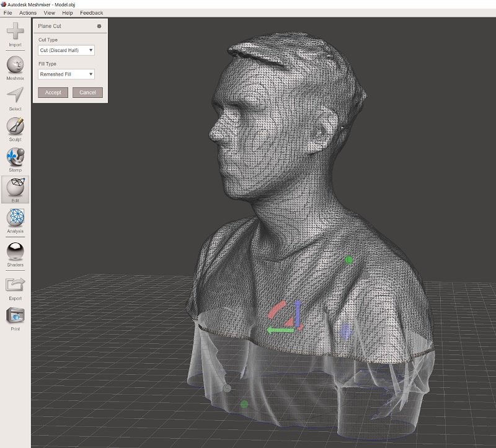Viewport: 496px width, 448px height.
Task: Click the Export icon
Action: point(15,284)
